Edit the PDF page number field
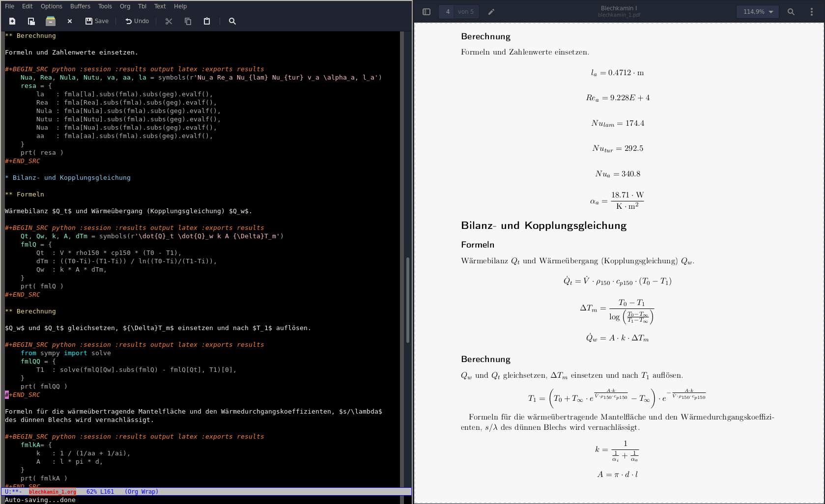825x504 pixels. pos(448,12)
